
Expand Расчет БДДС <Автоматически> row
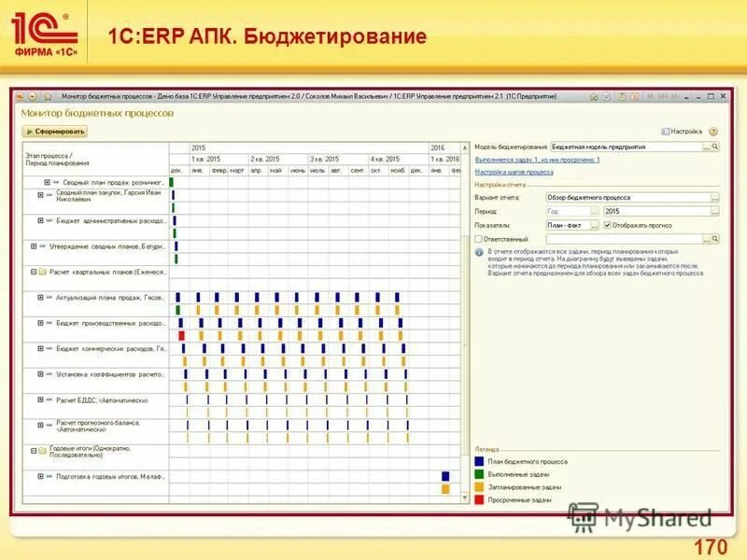(x=40, y=400)
